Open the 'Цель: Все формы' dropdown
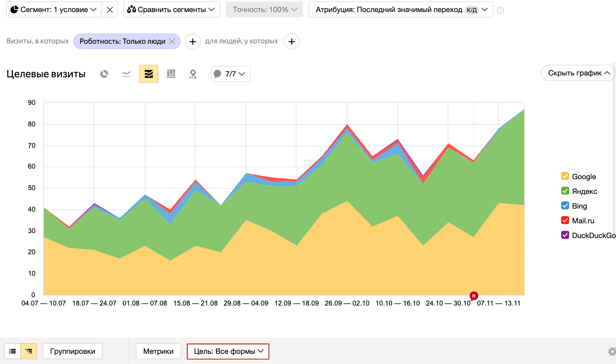Viewport: 616px width, 364px height. [x=228, y=351]
